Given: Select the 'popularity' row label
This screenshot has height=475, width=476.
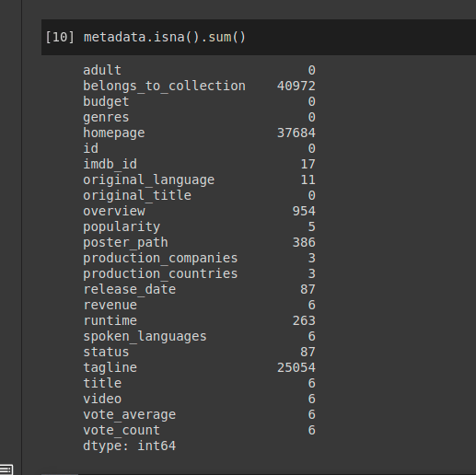Looking at the screenshot, I should click(x=122, y=226).
